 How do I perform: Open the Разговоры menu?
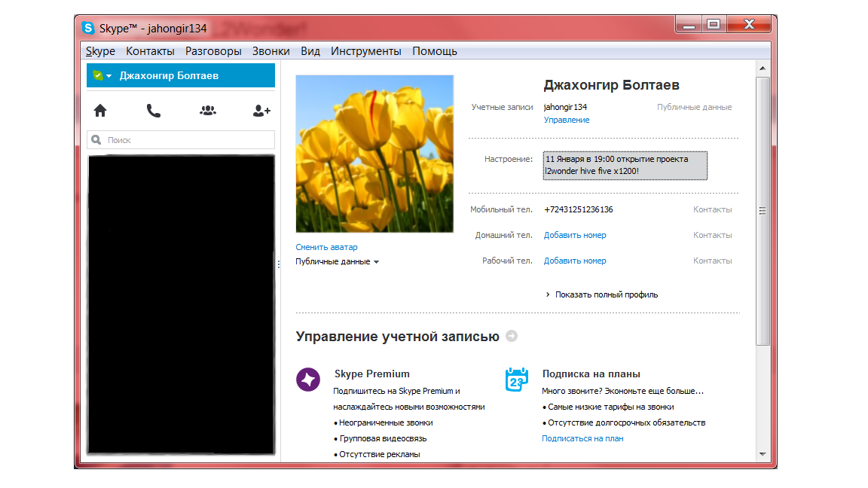[x=213, y=51]
